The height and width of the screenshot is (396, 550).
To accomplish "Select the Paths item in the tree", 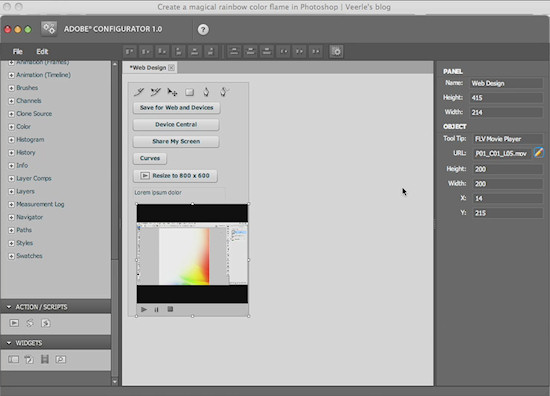I will pos(24,230).
